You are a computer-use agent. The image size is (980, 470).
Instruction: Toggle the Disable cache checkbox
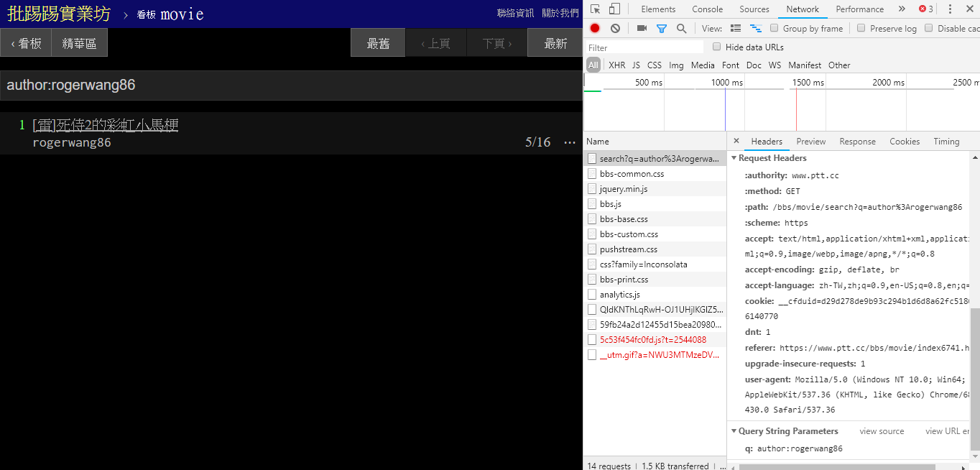tap(928, 28)
